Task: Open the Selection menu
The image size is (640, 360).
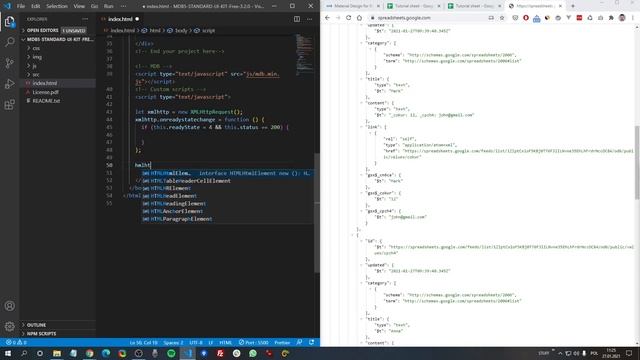Action: point(57,6)
